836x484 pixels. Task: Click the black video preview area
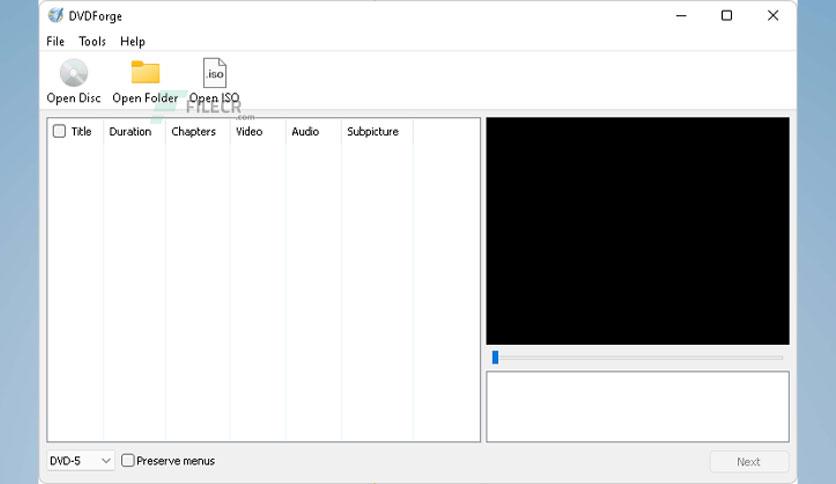pos(638,231)
